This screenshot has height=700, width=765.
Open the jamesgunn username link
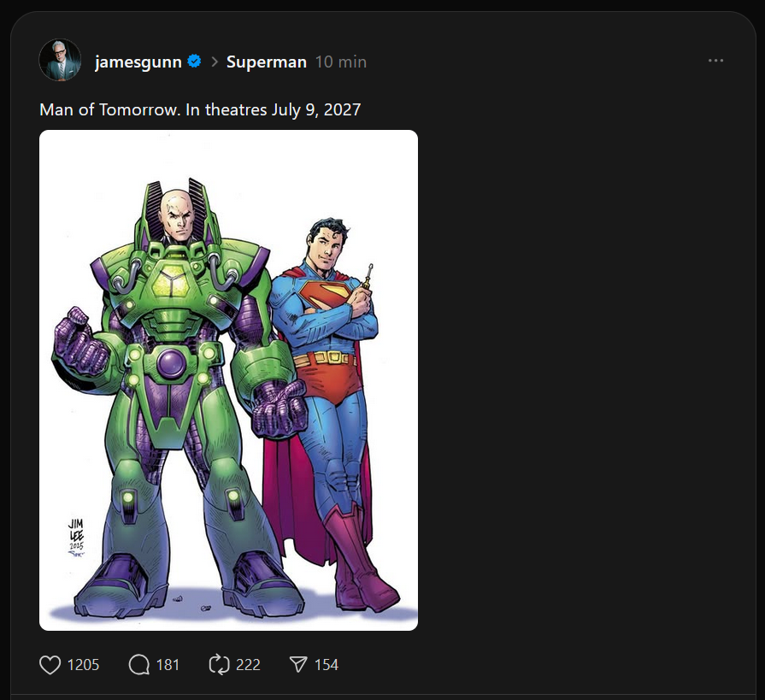click(x=138, y=62)
